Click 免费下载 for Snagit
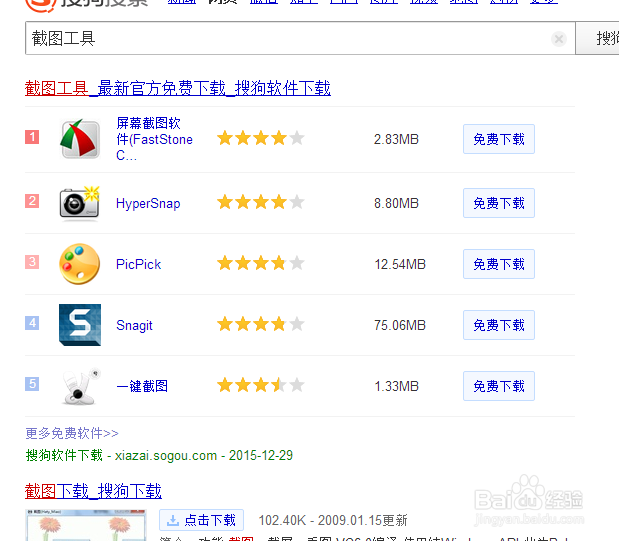 (499, 325)
